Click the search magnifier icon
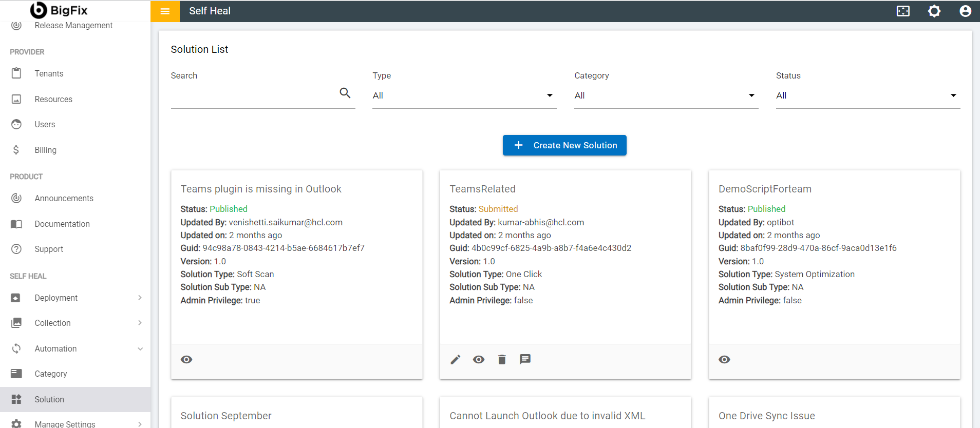This screenshot has width=980, height=428. click(345, 93)
